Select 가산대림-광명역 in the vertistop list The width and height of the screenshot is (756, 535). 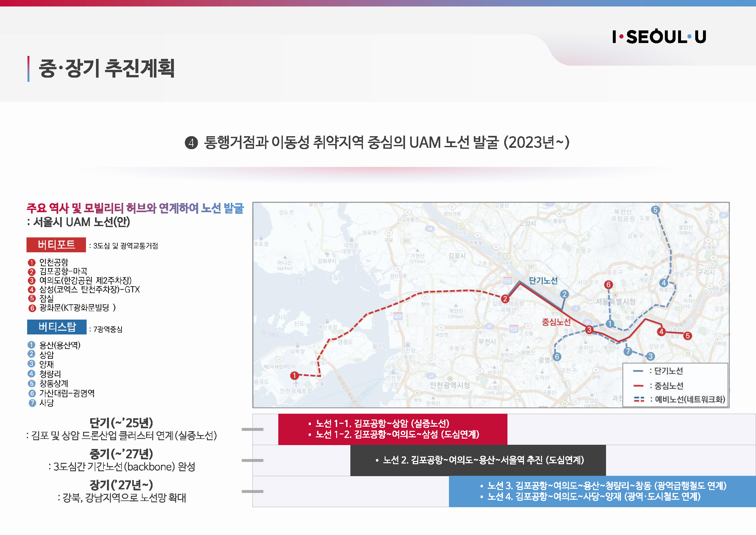click(67, 393)
